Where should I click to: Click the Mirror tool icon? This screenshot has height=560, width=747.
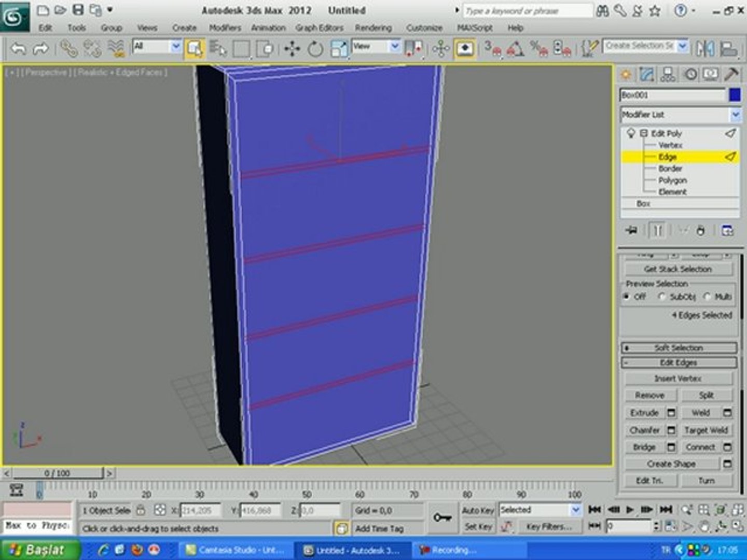click(705, 49)
